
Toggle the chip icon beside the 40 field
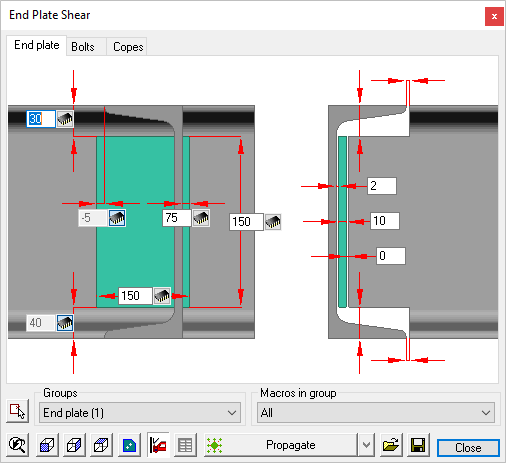coord(65,323)
